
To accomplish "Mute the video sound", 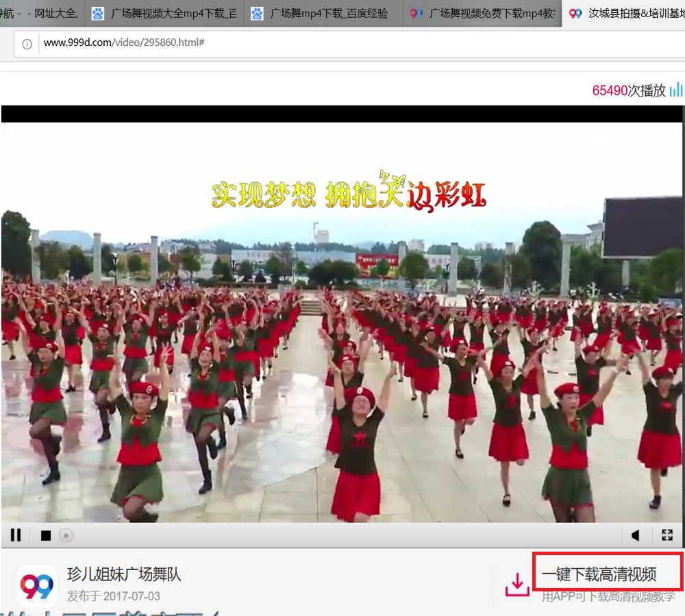I will tap(636, 535).
